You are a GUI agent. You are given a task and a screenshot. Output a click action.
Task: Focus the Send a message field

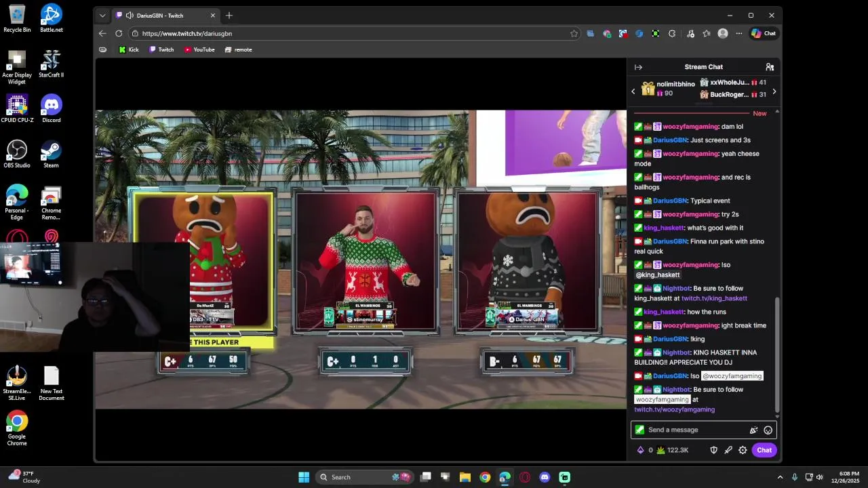click(703, 430)
